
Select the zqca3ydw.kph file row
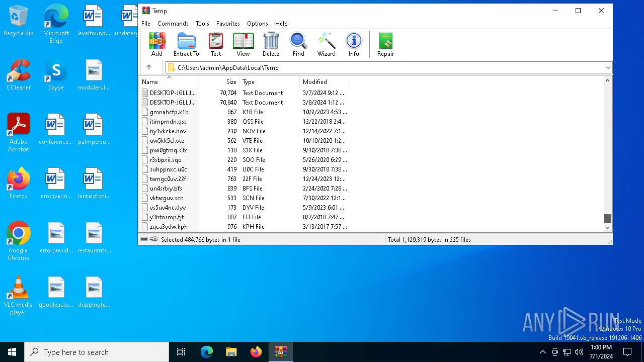[x=244, y=226]
